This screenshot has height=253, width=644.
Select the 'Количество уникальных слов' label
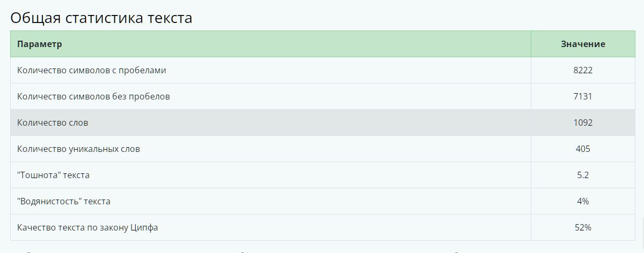click(79, 149)
